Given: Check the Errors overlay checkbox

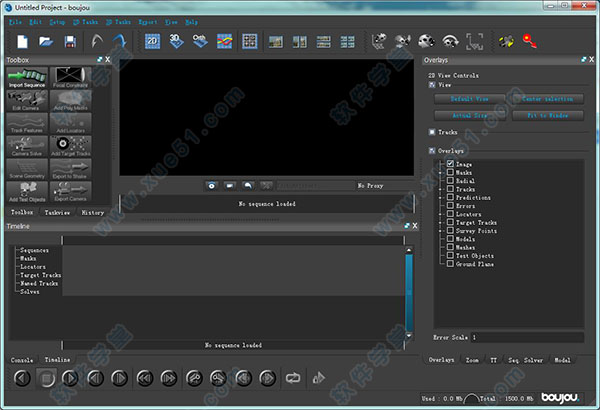Looking at the screenshot, I should [450, 206].
